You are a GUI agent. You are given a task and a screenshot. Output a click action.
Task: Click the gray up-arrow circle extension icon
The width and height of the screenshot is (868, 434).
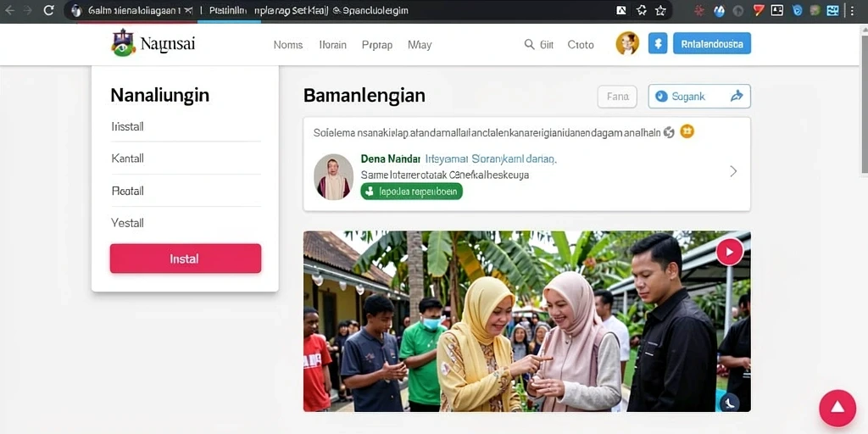click(738, 10)
